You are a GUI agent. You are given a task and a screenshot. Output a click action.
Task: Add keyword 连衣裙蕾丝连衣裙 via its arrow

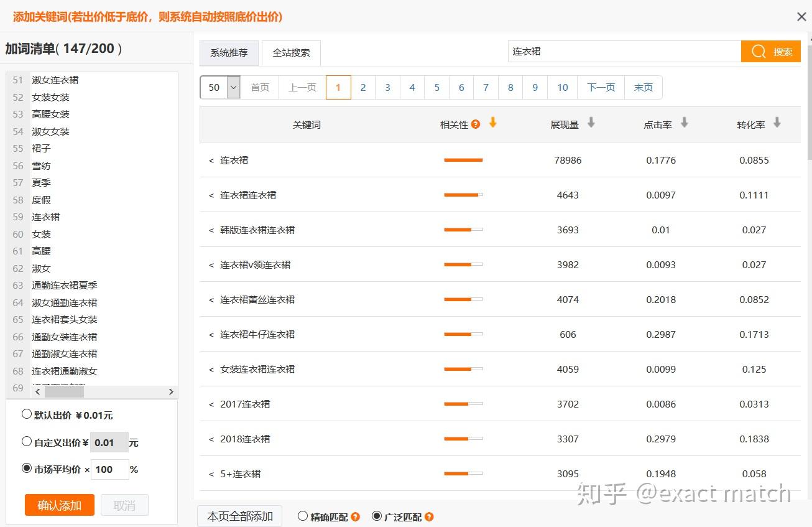(211, 300)
